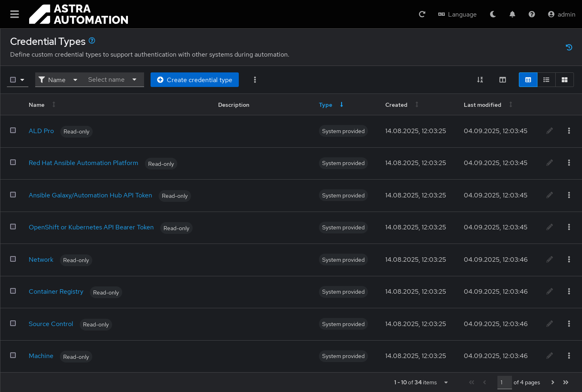Image resolution: width=582 pixels, height=392 pixels.
Task: Open the admin user menu
Action: (x=561, y=14)
